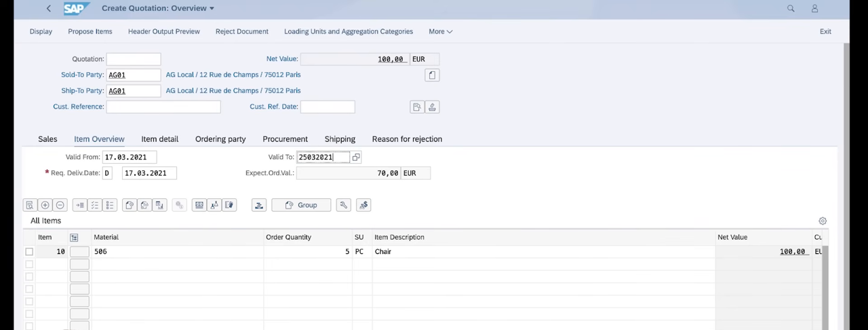Click the Material cell showing 506
The image size is (868, 330).
(x=178, y=252)
